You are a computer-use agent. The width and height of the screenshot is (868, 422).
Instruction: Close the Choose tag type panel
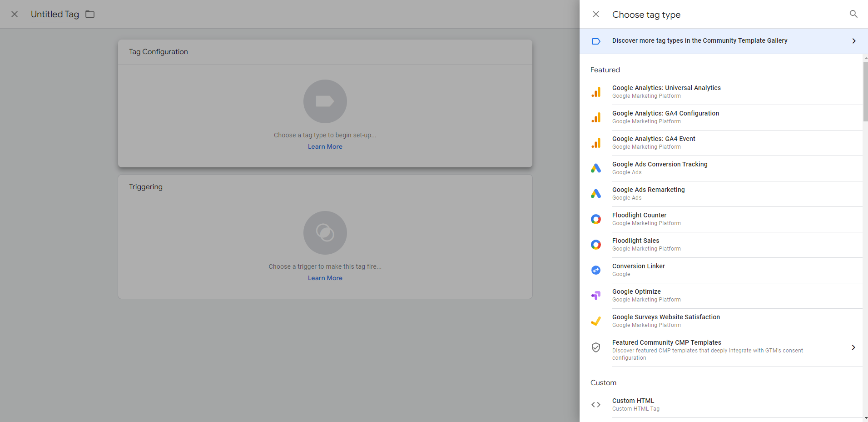(x=596, y=14)
